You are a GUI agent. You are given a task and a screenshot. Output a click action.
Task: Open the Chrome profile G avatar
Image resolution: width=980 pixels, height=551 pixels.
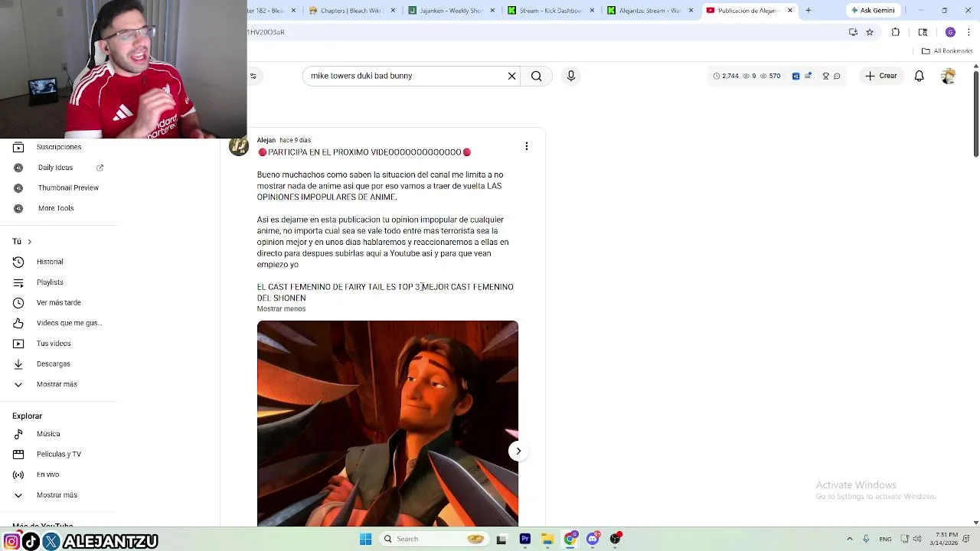[950, 32]
